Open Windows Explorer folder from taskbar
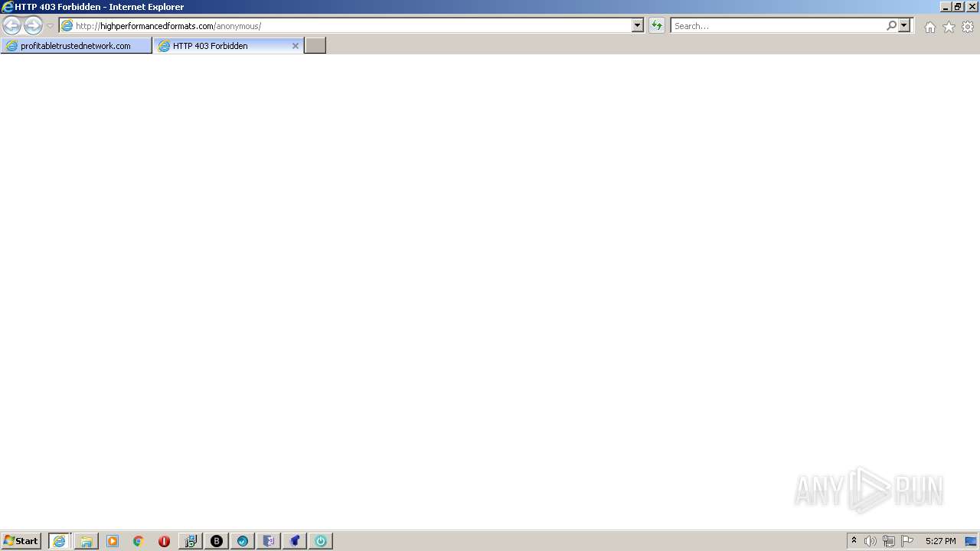The image size is (980, 551). pyautogui.click(x=87, y=541)
